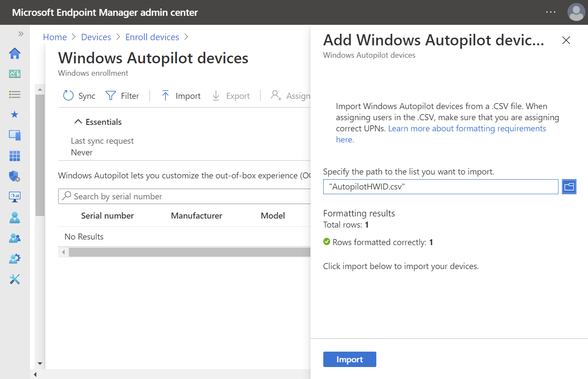Open All services list icon
Screen dimensions: 588x379
click(15, 95)
